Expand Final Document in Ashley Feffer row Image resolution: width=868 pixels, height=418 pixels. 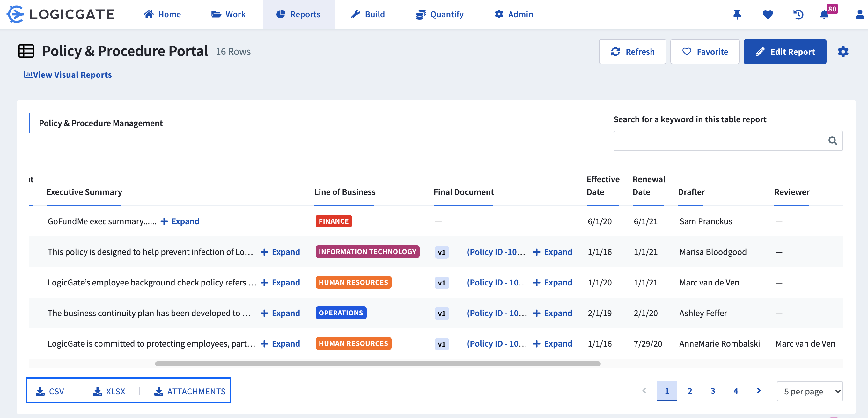(553, 313)
